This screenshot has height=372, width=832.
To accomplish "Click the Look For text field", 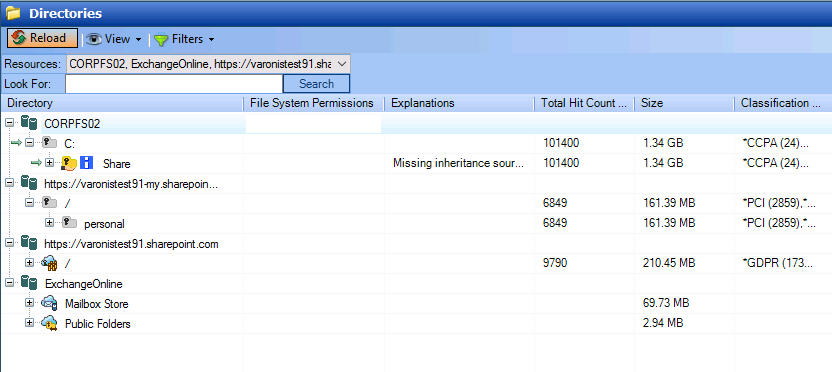I will 174,83.
